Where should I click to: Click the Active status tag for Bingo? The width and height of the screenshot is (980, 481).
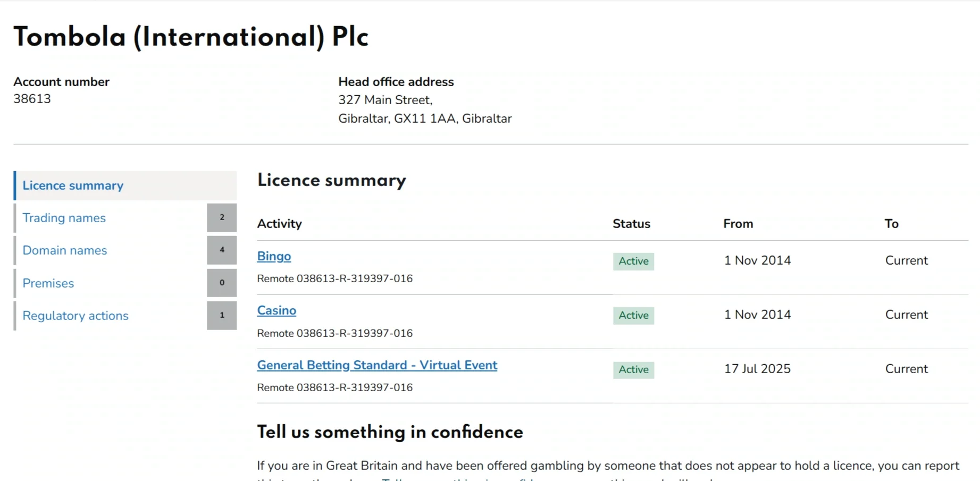[633, 261]
